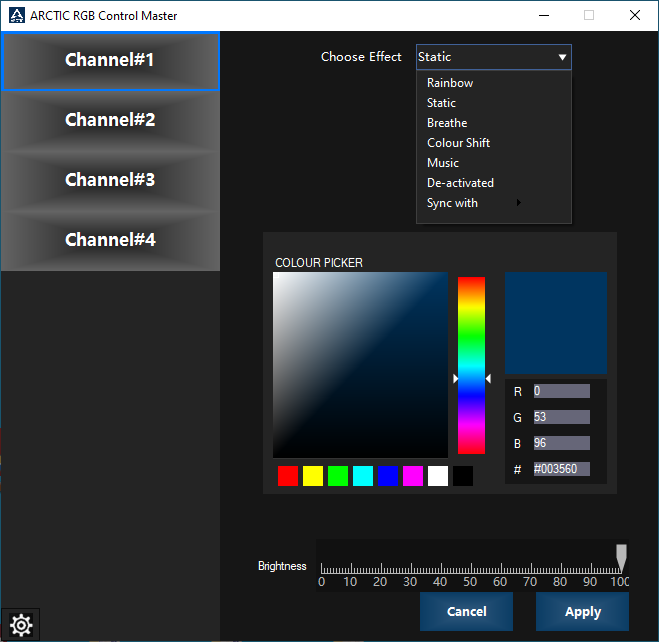The height and width of the screenshot is (642, 659).
Task: Switch to Channel#3
Action: (x=110, y=180)
